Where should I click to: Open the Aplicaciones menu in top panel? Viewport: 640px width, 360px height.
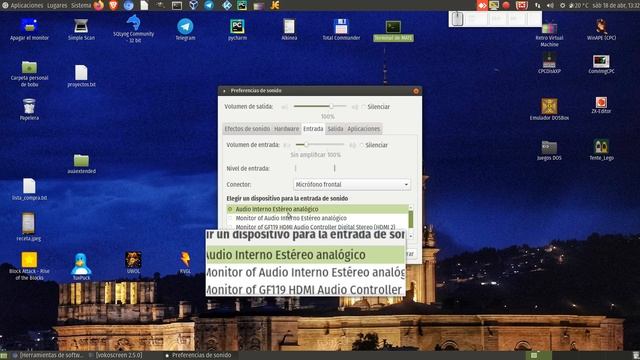pyautogui.click(x=23, y=5)
